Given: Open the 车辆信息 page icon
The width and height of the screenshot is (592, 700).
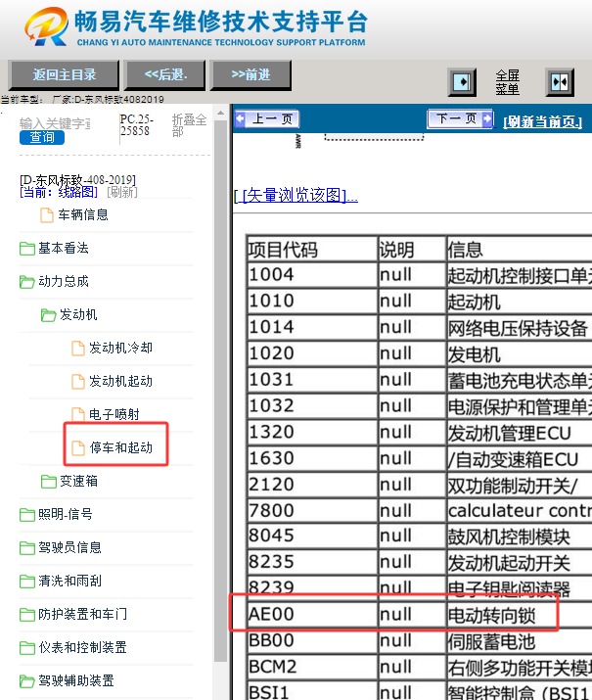Looking at the screenshot, I should point(47,215).
